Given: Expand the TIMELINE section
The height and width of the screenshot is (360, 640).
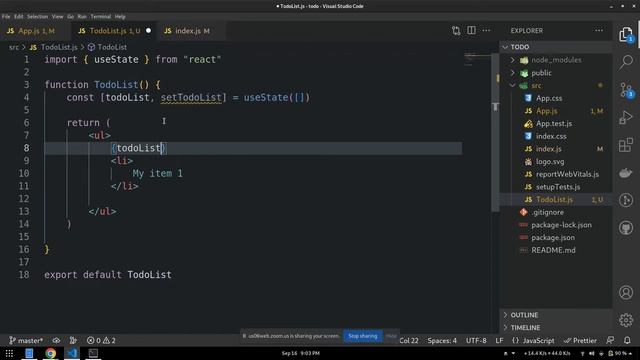Looking at the screenshot, I should click(556, 328).
